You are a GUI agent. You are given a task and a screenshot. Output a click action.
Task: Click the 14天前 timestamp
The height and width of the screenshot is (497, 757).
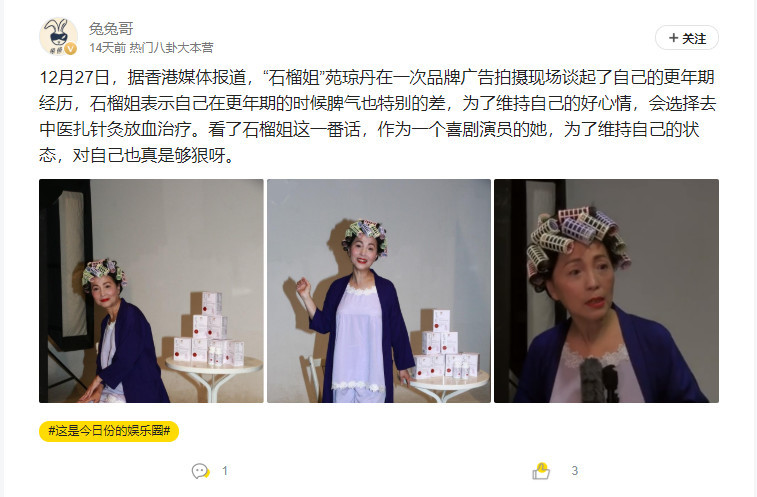tap(107, 47)
